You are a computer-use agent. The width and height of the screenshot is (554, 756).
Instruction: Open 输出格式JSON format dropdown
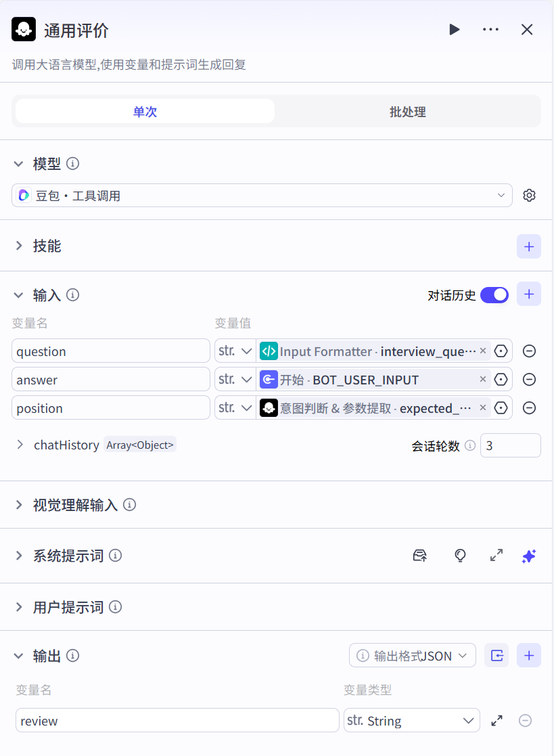click(x=413, y=655)
